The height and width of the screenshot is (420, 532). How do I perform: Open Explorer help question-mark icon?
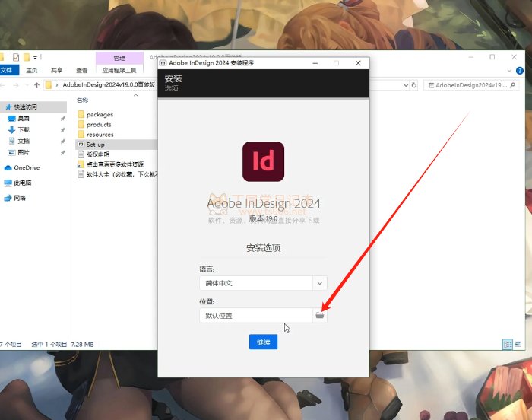519,70
